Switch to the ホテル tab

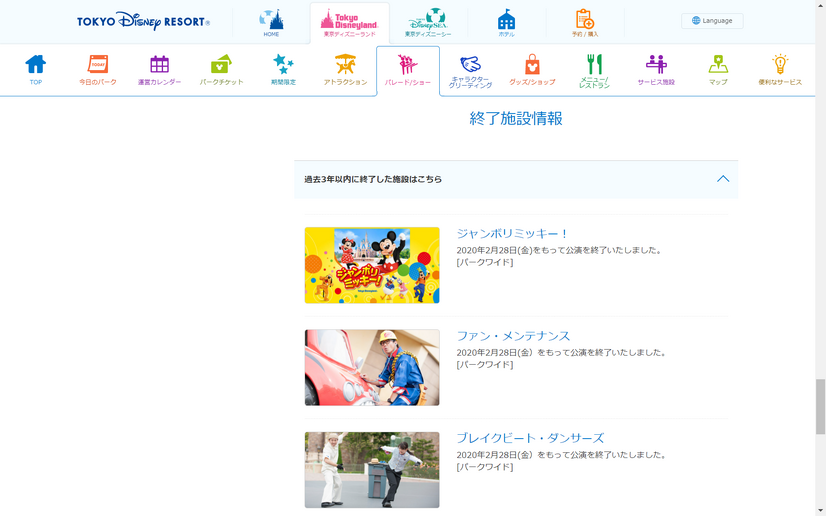tap(506, 22)
